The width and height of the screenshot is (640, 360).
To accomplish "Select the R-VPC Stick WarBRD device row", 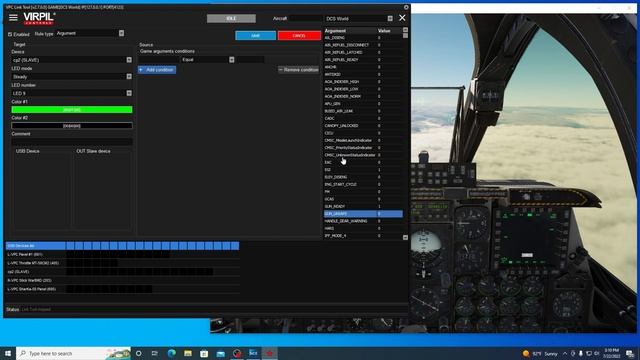I will [122, 280].
